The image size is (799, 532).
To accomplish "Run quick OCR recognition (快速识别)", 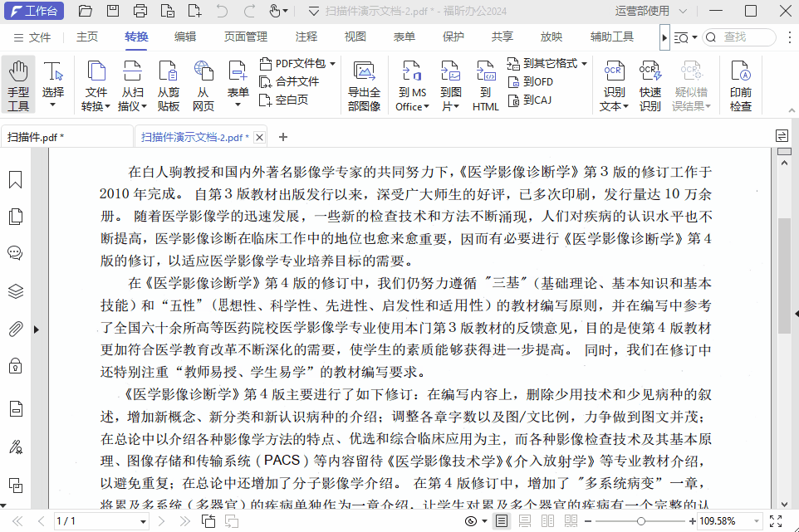I will [x=650, y=83].
